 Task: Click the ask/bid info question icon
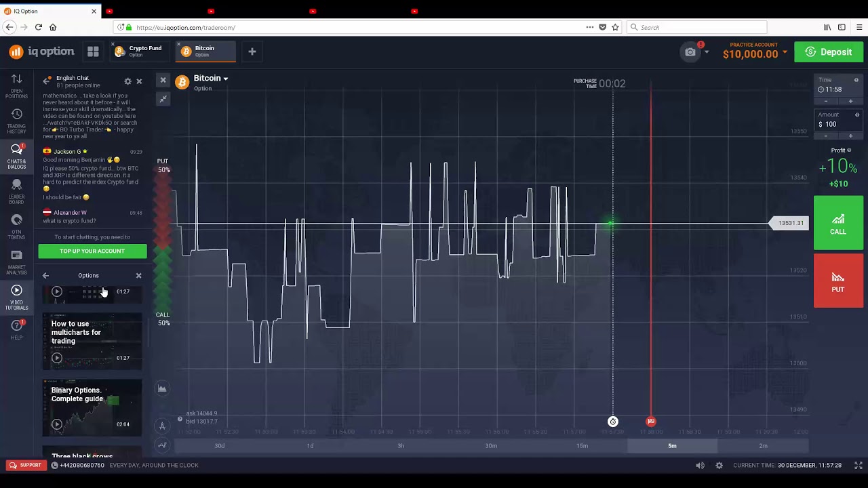point(180,419)
